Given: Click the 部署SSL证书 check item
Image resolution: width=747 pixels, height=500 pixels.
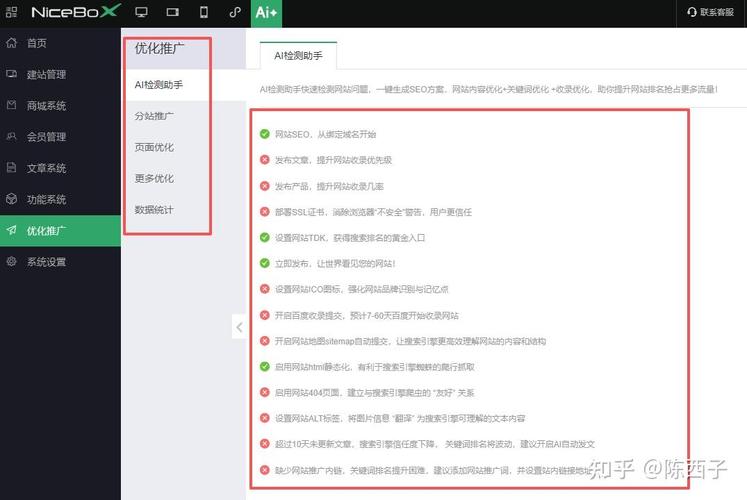Looking at the screenshot, I should click(373, 212).
